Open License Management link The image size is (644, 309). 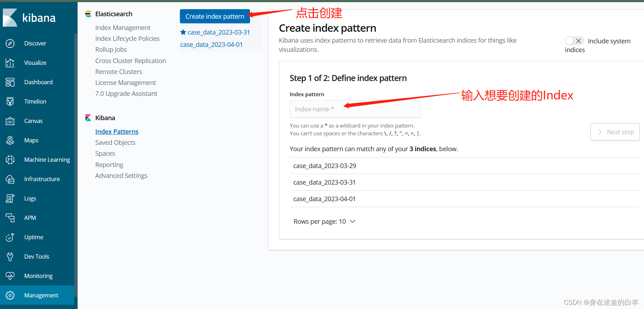[x=126, y=82]
